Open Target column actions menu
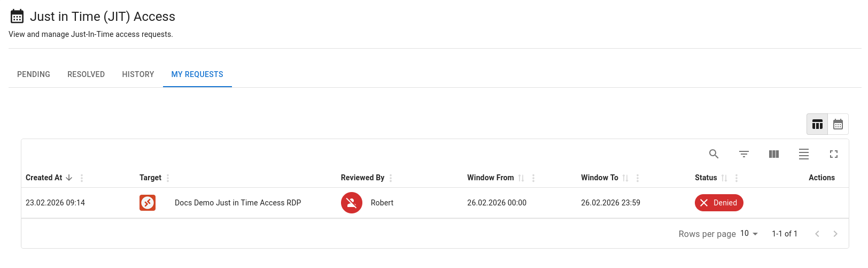868x268 pixels. click(168, 178)
